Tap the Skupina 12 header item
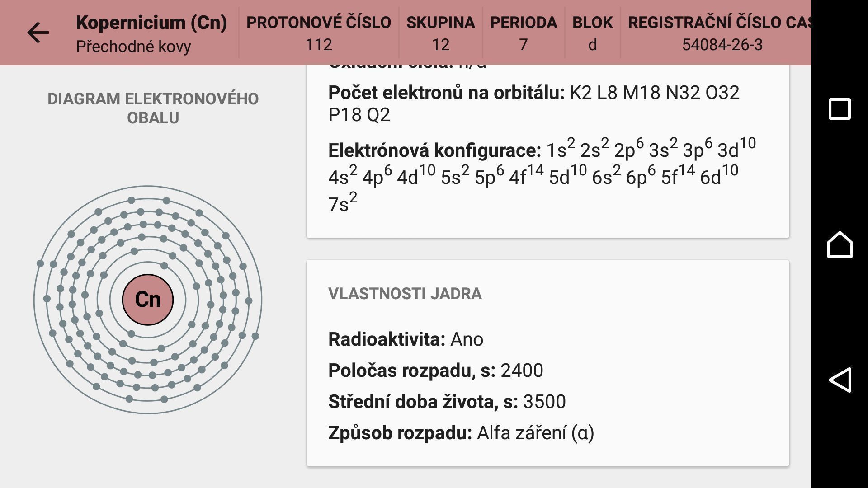The width and height of the screenshot is (868, 488). pos(441,33)
